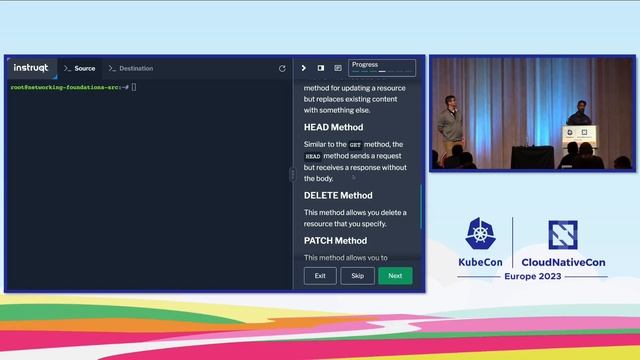Click the refresh terminal icon
Screen dimensions: 640x360
pos(282,69)
